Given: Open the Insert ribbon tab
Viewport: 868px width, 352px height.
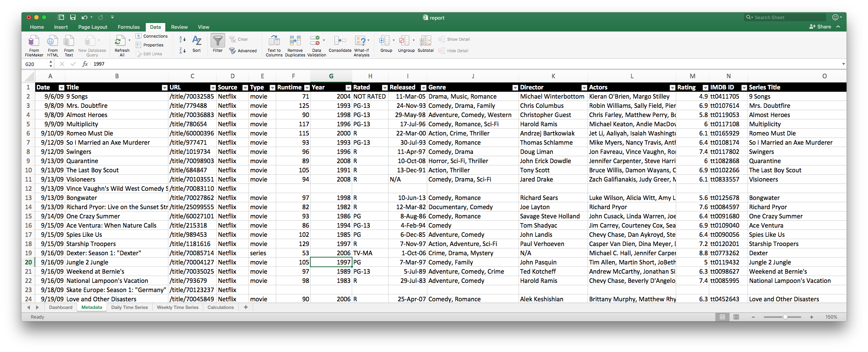Looking at the screenshot, I should pos(61,27).
